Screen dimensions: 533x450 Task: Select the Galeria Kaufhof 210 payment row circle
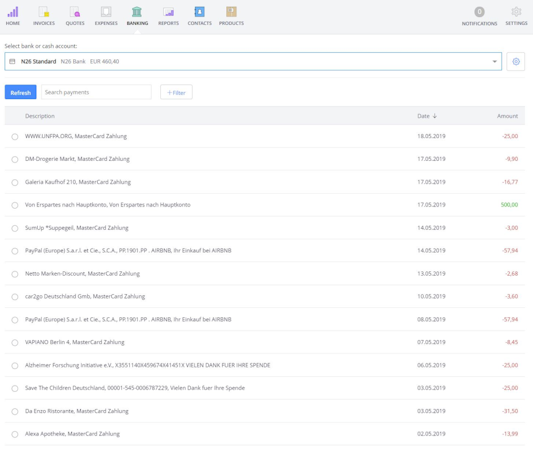pos(15,183)
